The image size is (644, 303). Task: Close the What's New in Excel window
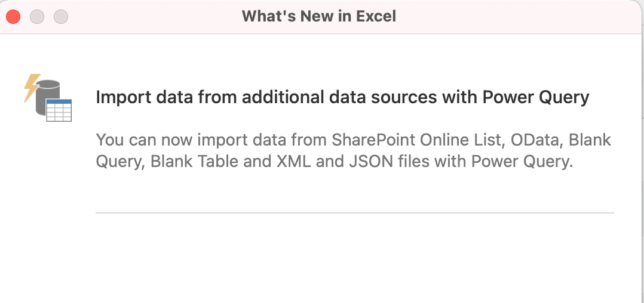click(x=13, y=17)
